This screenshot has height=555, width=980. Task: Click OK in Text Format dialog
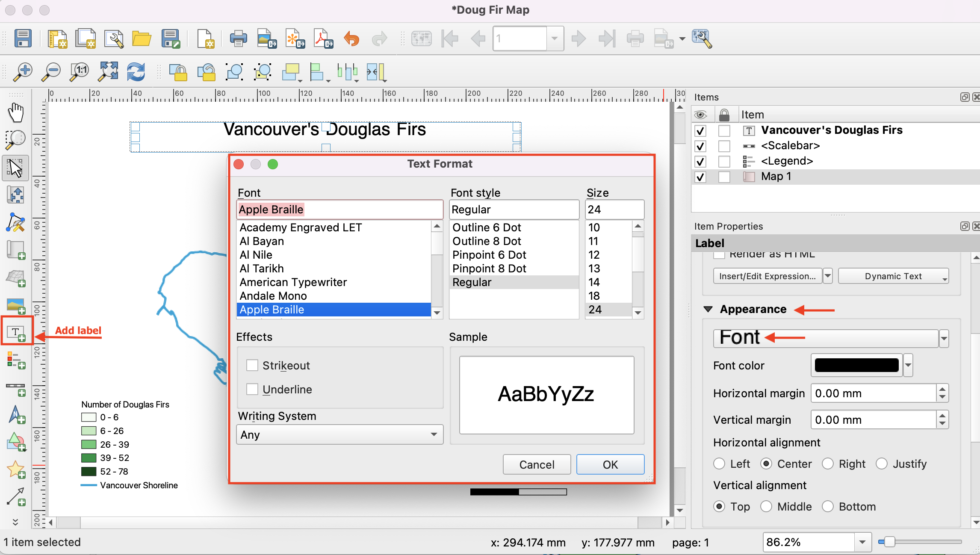tap(610, 465)
